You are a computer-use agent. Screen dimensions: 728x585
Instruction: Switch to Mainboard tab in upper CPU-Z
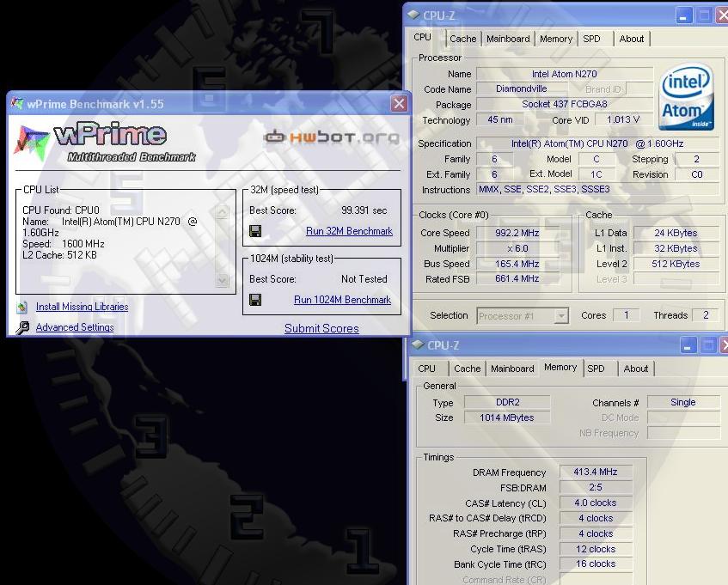coord(508,39)
